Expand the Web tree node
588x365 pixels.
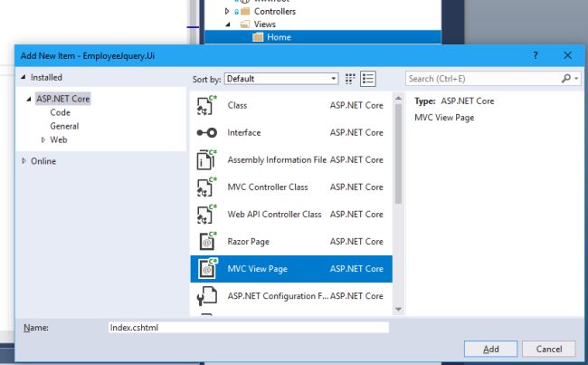point(43,139)
